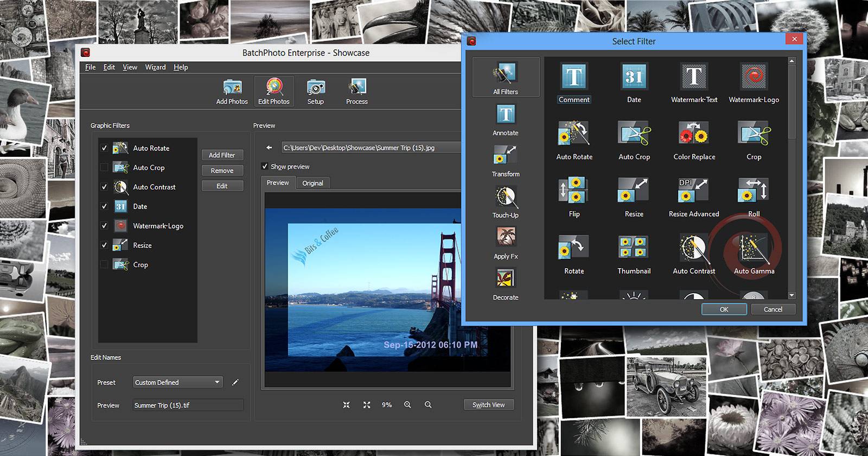Viewport: 868px width, 456px height.
Task: Click the edit preset pencil icon
Action: [235, 382]
